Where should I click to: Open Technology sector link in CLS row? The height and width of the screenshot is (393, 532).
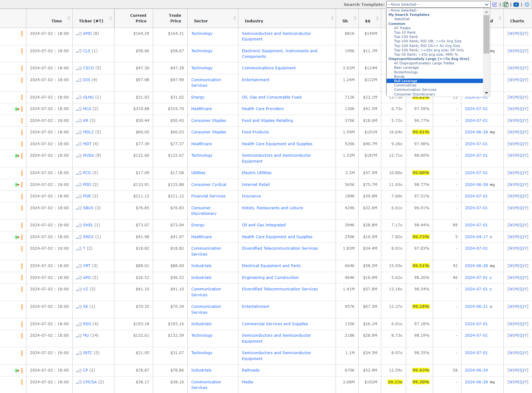[202, 51]
